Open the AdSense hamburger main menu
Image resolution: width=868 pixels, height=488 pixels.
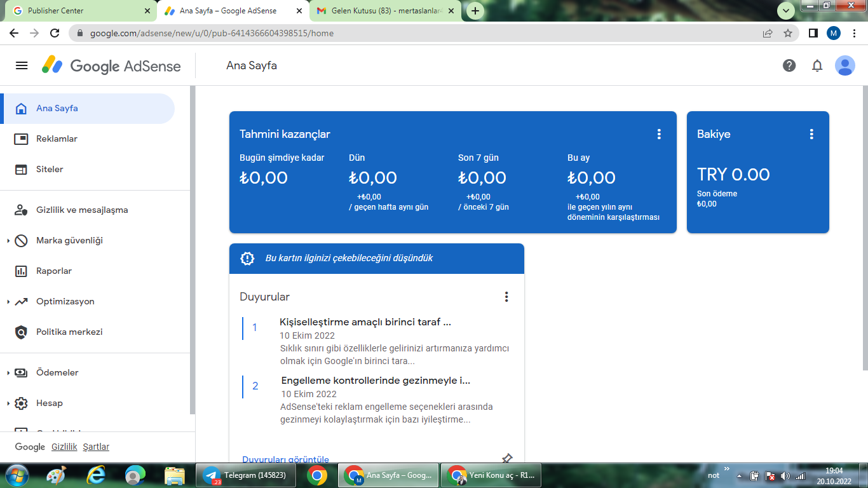[x=22, y=65]
